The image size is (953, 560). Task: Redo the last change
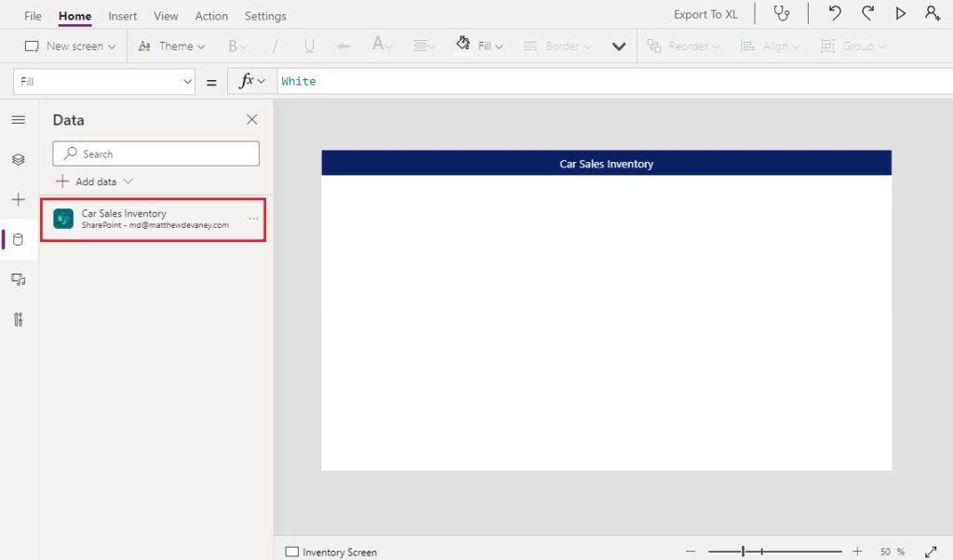coord(866,13)
